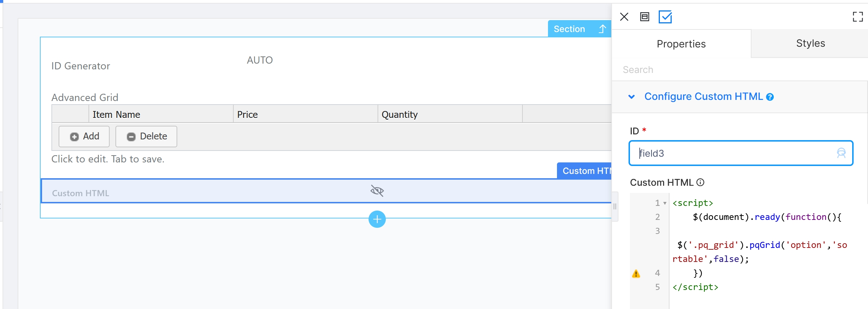868x309 pixels.
Task: Click the Delete button in Advanced Grid
Action: click(x=146, y=137)
